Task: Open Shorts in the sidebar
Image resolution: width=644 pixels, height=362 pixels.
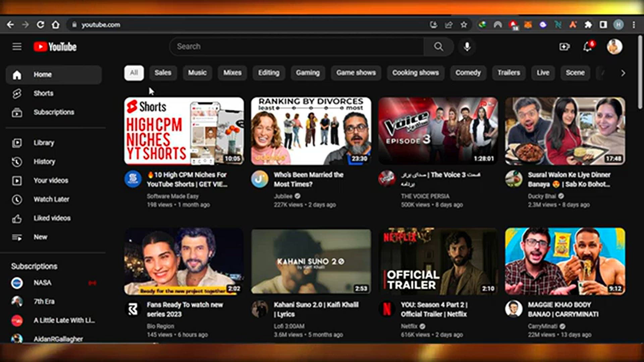Action: (x=54, y=93)
